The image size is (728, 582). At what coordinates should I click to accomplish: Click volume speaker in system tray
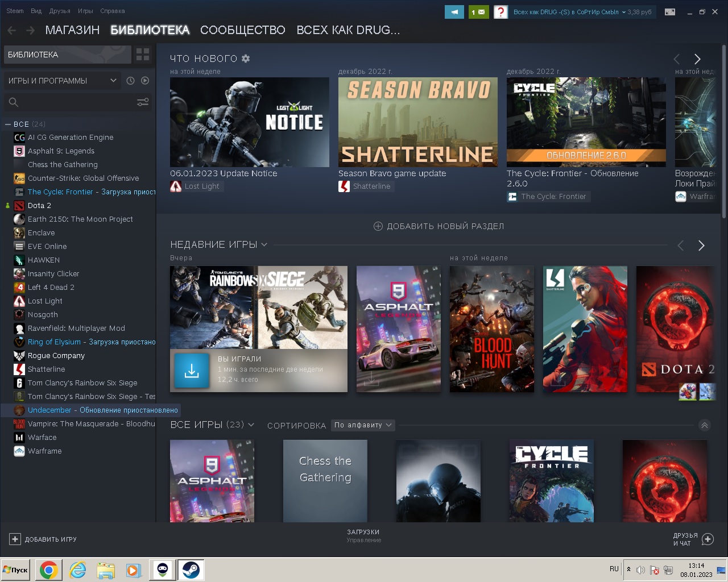point(640,569)
